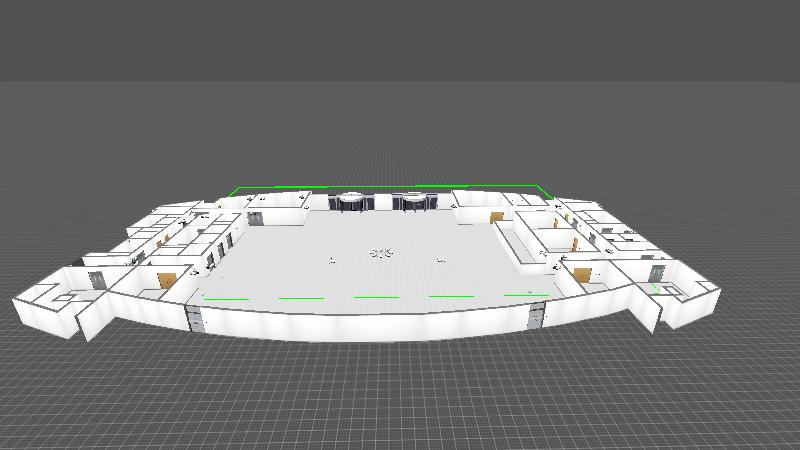Click the cluster marker in the hall center

pyautogui.click(x=381, y=253)
